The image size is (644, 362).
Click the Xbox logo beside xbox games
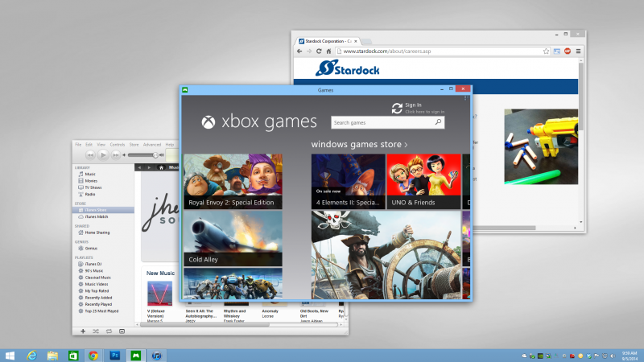pyautogui.click(x=208, y=122)
